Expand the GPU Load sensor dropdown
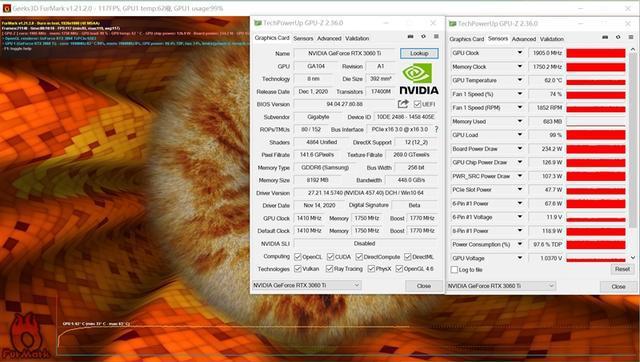Screen dimensions: 640x362 pyautogui.click(x=520, y=135)
